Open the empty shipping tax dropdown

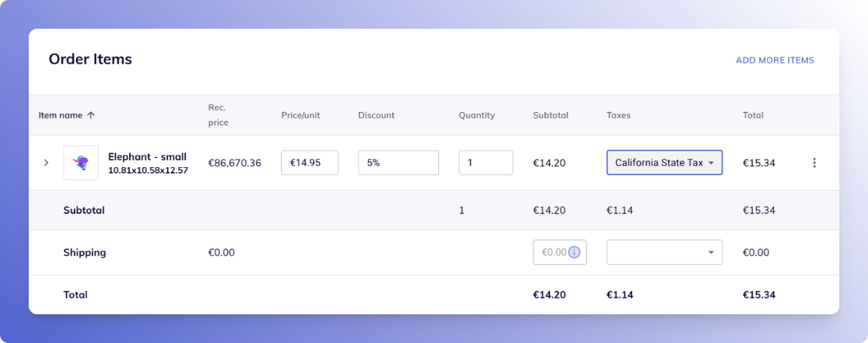[x=664, y=253]
